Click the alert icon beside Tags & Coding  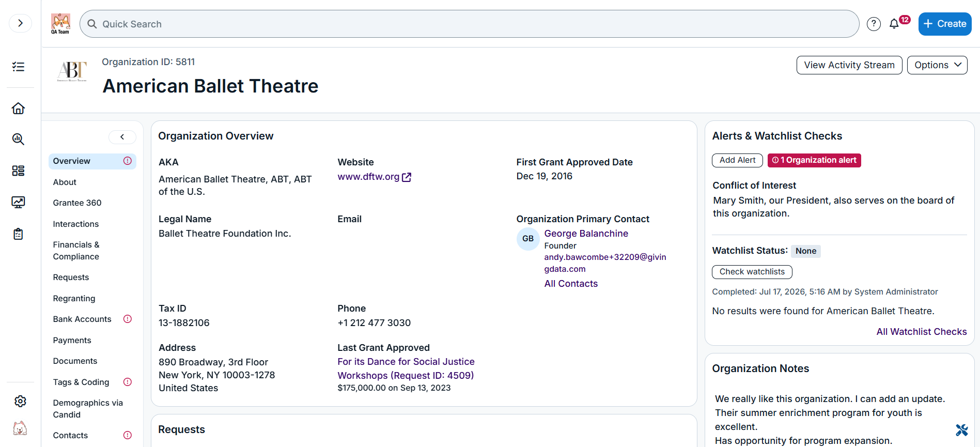click(128, 382)
